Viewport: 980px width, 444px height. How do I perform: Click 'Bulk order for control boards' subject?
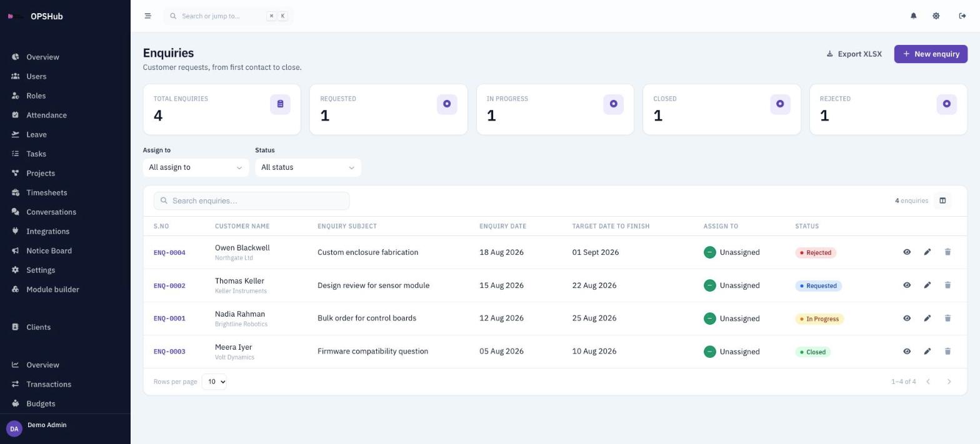(x=367, y=318)
